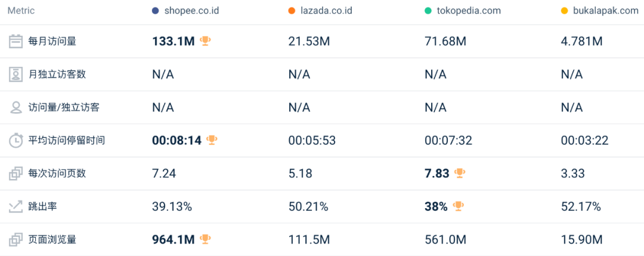Click the calendar icon beside 每月访问量
Screen dimensions: 644x256
click(x=16, y=42)
